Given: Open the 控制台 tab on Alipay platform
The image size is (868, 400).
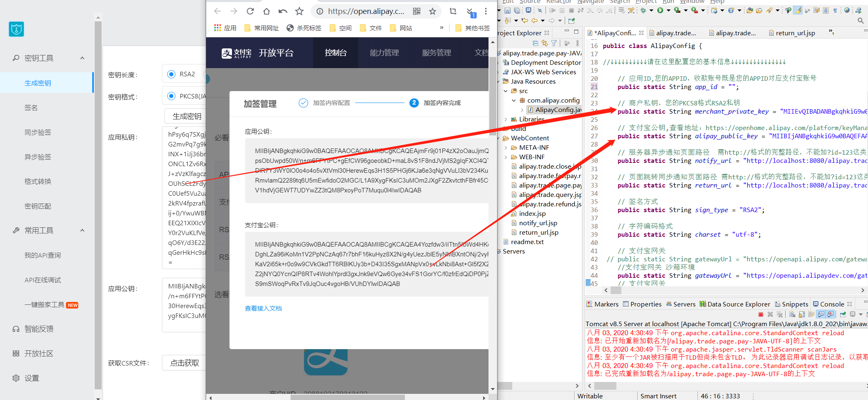Looking at the screenshot, I should [336, 53].
